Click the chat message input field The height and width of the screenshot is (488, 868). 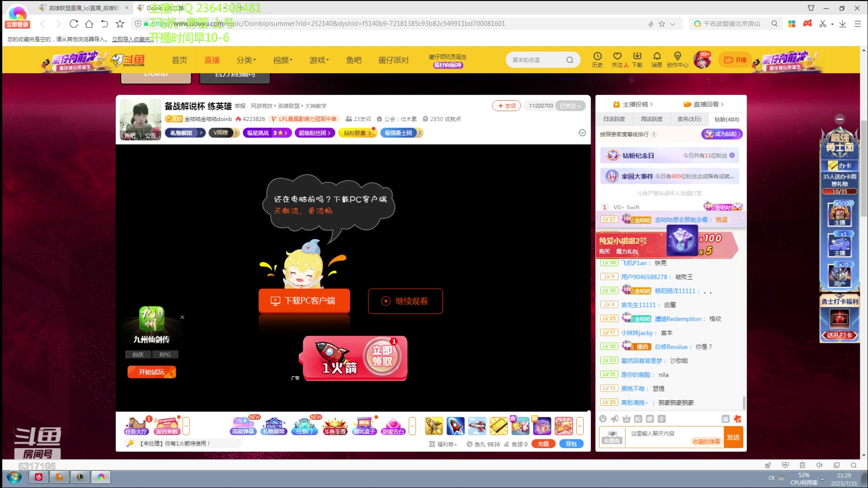(674, 437)
